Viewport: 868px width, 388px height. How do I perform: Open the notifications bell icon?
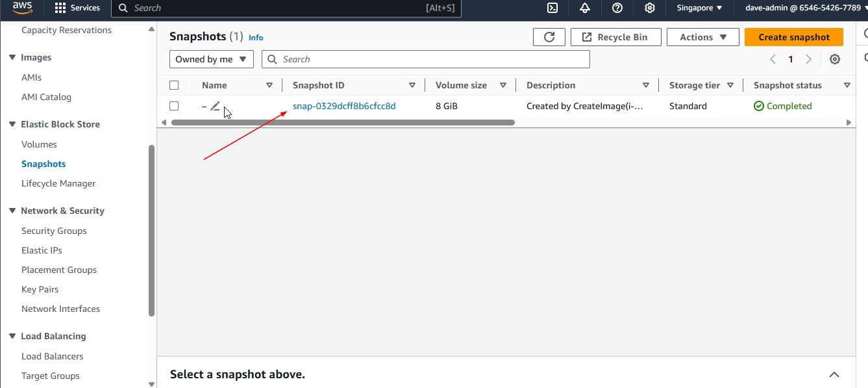[x=585, y=8]
